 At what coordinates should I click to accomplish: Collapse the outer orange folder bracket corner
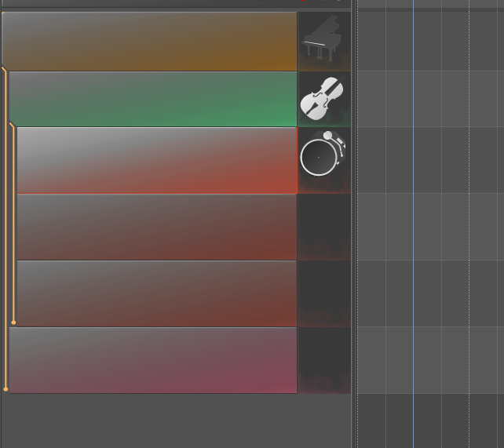tap(4, 69)
